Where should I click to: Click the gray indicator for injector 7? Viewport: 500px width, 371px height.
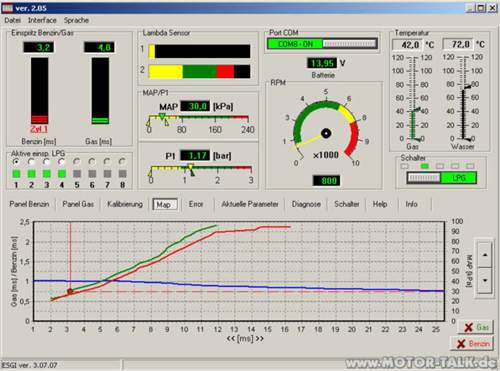tap(107, 174)
